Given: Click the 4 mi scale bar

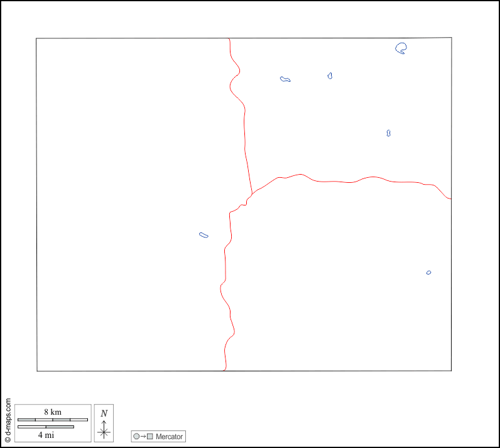Looking at the screenshot, I should (45, 427).
